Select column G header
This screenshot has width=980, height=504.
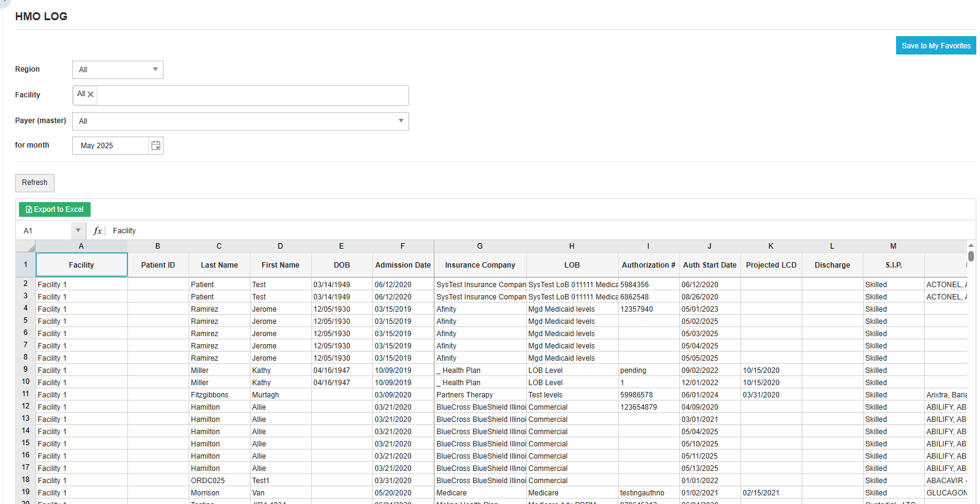480,246
